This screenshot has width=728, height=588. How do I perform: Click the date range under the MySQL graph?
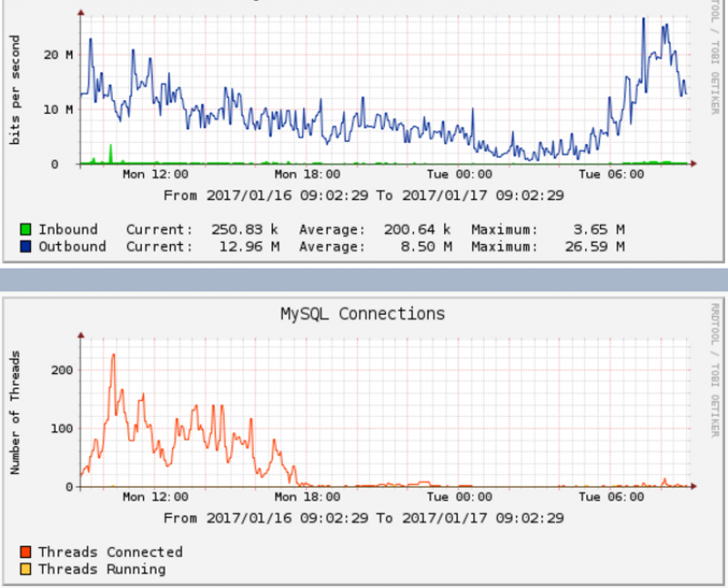(363, 518)
